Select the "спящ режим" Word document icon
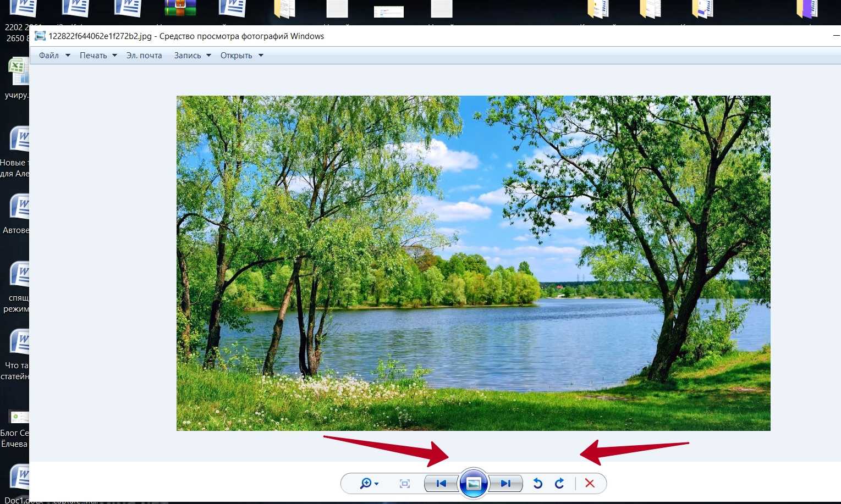 pos(19,275)
